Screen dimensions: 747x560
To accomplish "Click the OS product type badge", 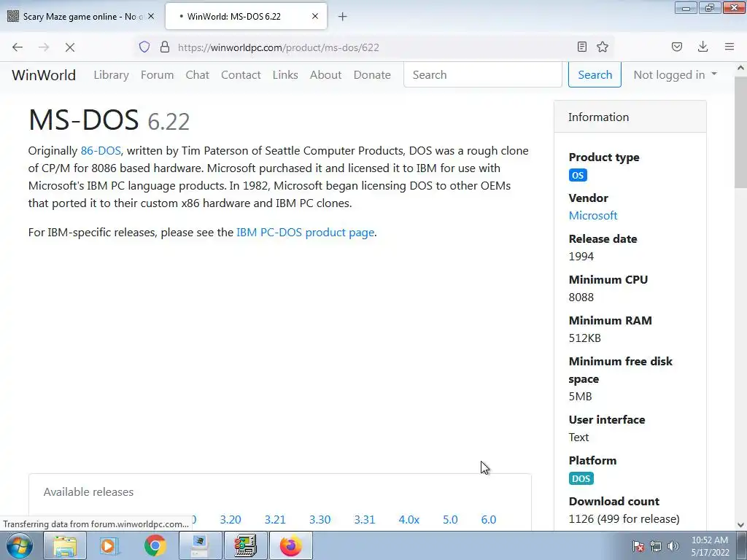I will 578,175.
